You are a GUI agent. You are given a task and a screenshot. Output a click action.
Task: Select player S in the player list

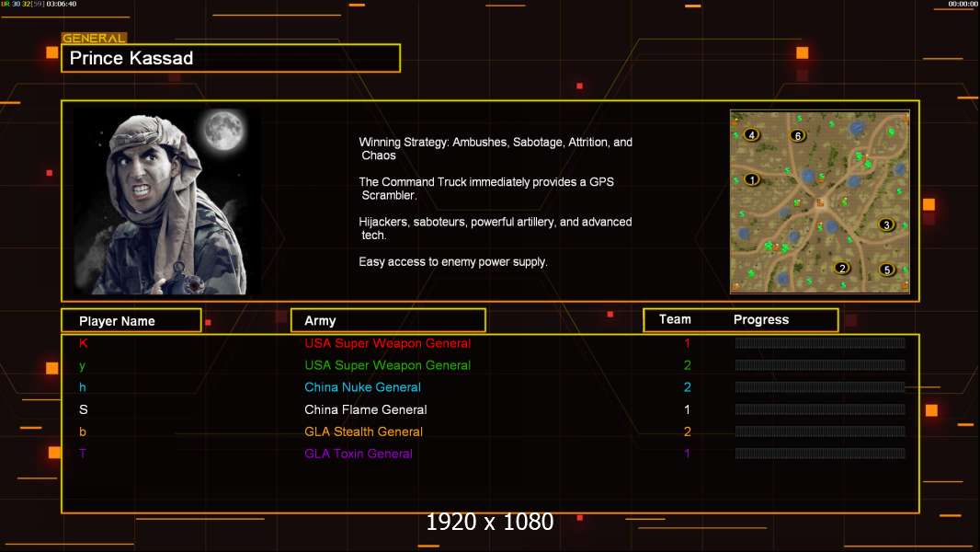(x=83, y=409)
